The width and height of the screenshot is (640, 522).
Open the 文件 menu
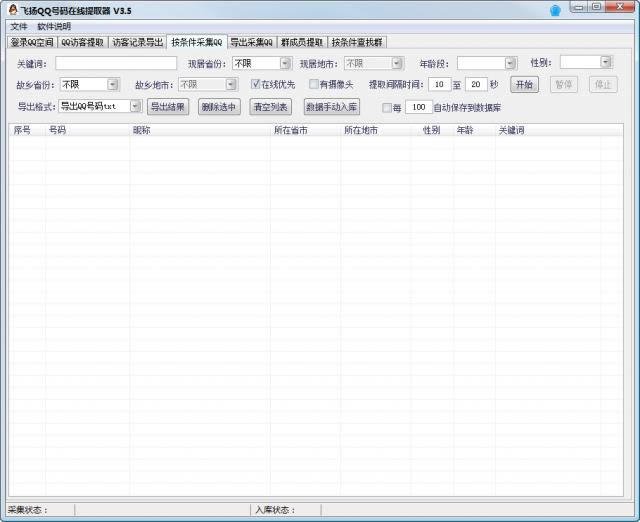tap(18, 26)
